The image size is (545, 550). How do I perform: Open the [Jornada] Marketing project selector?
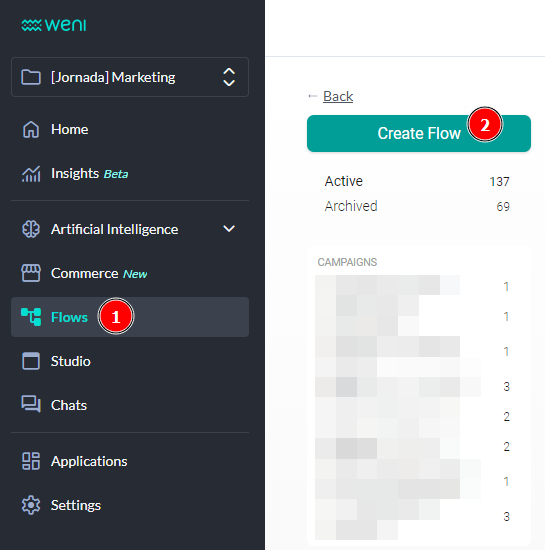130,77
